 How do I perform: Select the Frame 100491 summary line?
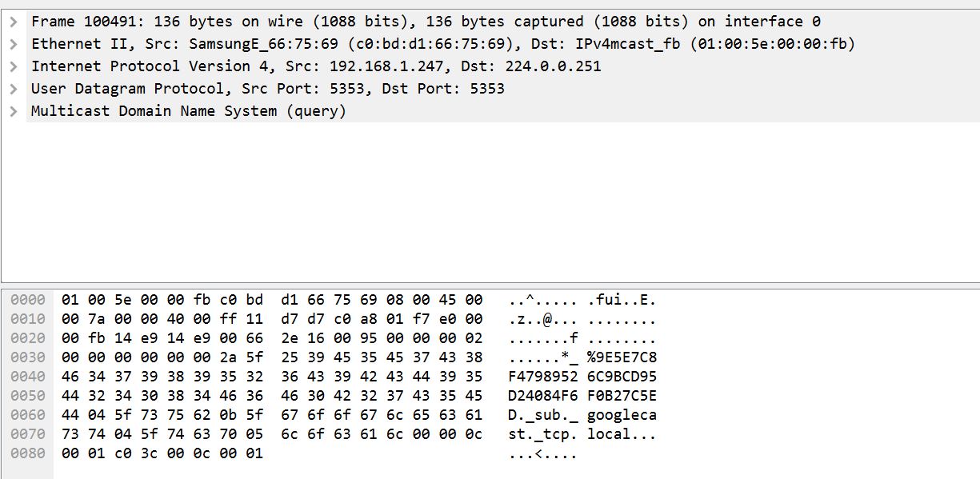pos(502,22)
